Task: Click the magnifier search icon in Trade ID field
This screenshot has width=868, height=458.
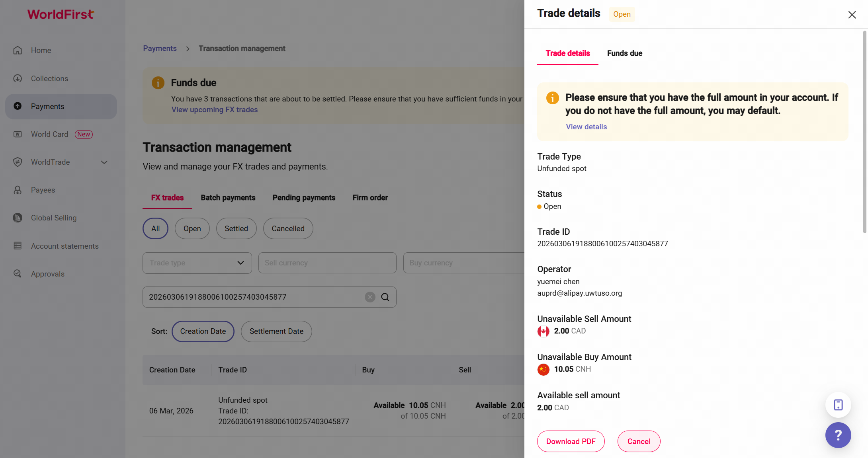Action: (x=385, y=297)
